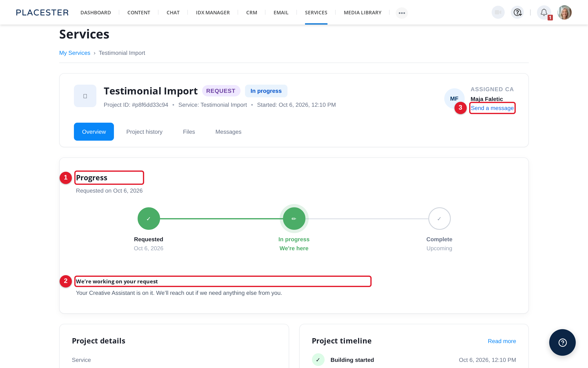Click the 'We're here' status label

coord(294,248)
